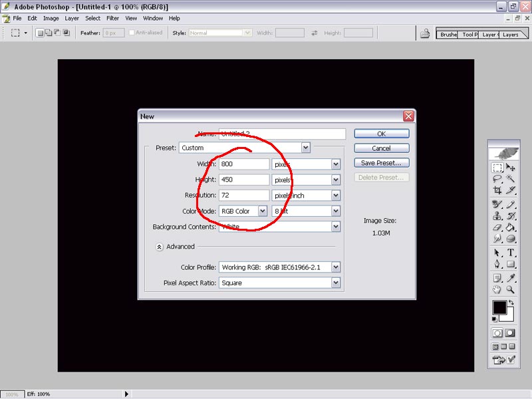Select the Zoom magnifier tool
This screenshot has height=399, width=532.
click(x=511, y=290)
